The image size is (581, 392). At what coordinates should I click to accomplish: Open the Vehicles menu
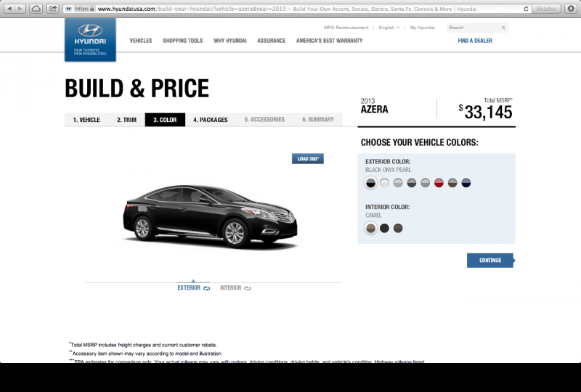tap(141, 41)
